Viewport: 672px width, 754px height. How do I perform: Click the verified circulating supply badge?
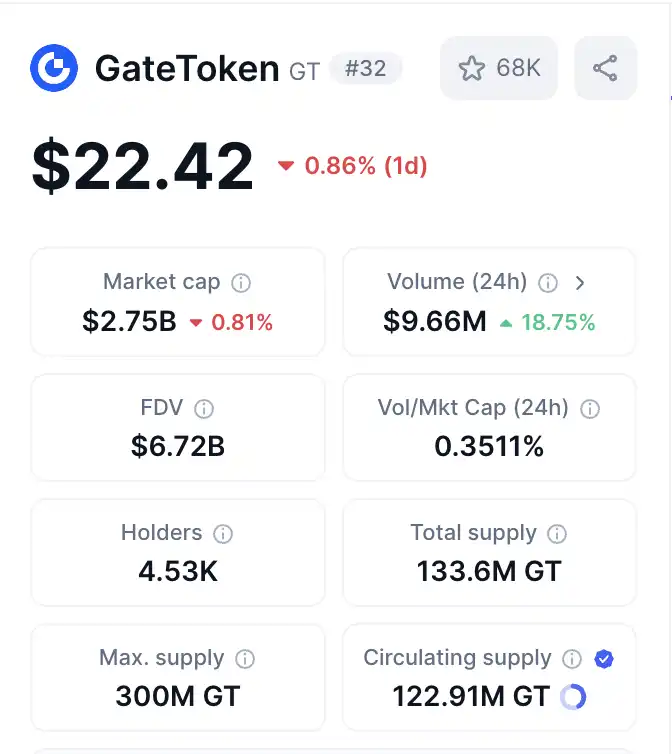[603, 659]
